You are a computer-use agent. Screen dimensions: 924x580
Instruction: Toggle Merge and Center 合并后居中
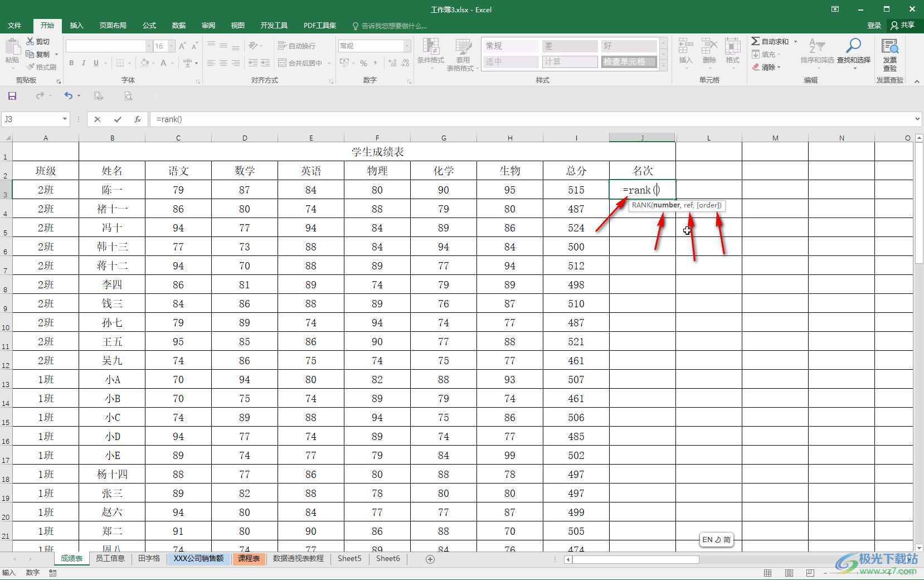(300, 63)
